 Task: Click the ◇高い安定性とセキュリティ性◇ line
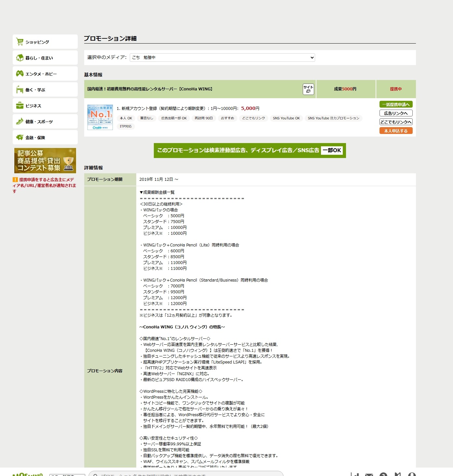pos(168,438)
